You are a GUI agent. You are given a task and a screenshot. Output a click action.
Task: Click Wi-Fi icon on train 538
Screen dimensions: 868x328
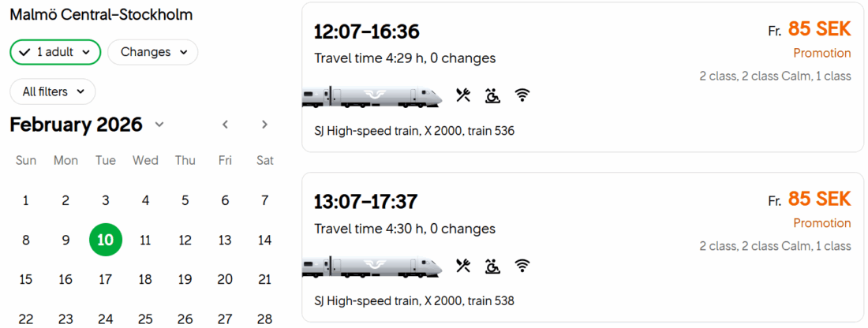coord(522,266)
